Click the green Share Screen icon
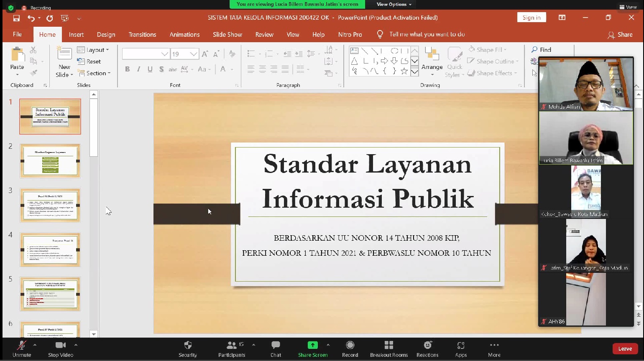644x361 pixels. (312, 345)
